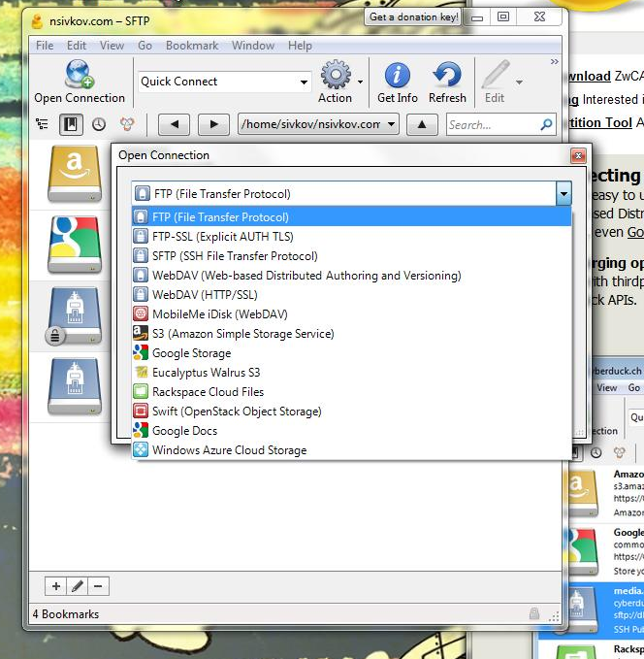Expand the Action dropdown arrow

[360, 82]
